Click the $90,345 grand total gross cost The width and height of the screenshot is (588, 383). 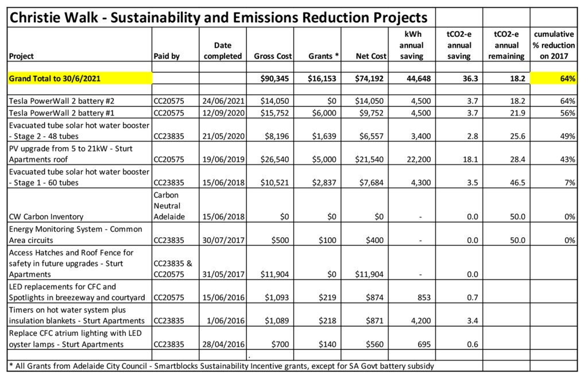[273, 79]
